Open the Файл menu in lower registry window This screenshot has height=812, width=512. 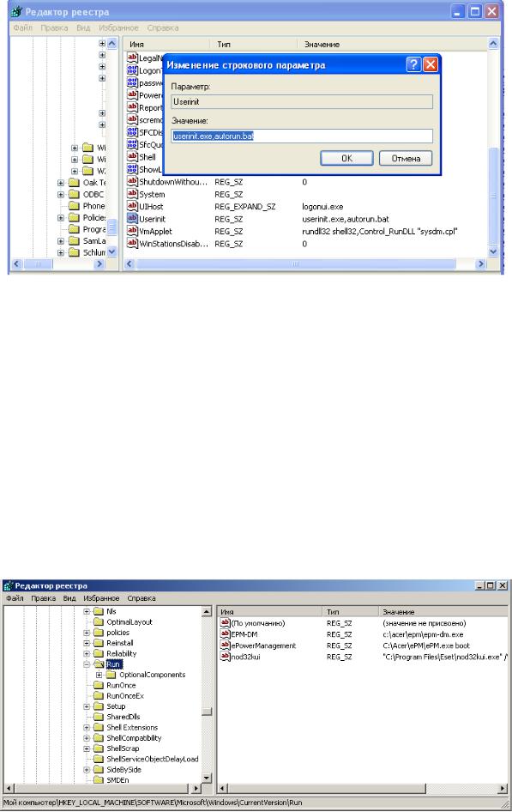[x=15, y=598]
